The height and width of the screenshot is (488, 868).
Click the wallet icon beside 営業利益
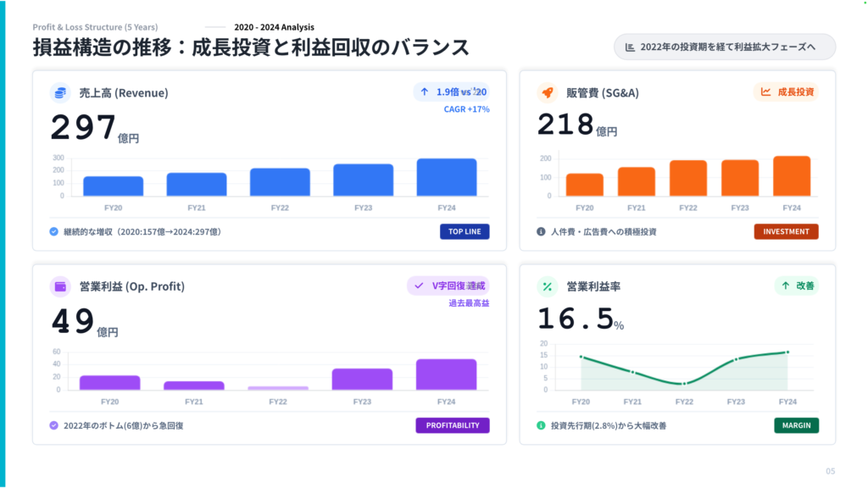click(59, 286)
